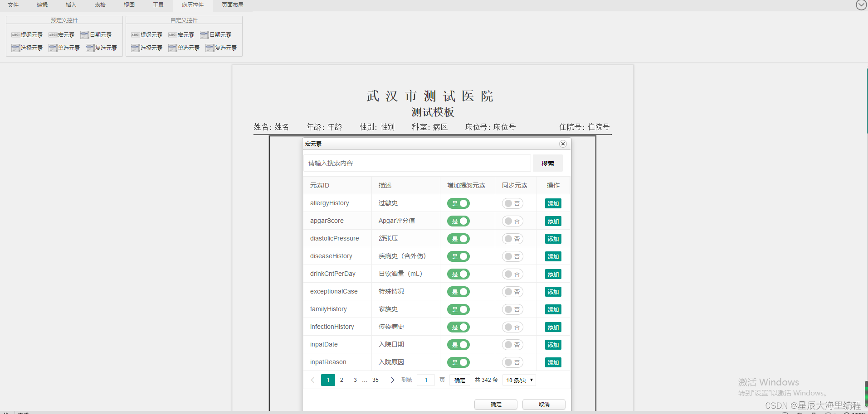Add the familyHistory element with 添加

pyautogui.click(x=553, y=309)
